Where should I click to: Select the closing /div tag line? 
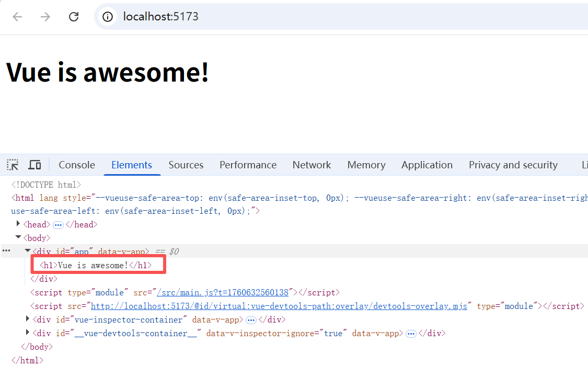pyautogui.click(x=44, y=279)
